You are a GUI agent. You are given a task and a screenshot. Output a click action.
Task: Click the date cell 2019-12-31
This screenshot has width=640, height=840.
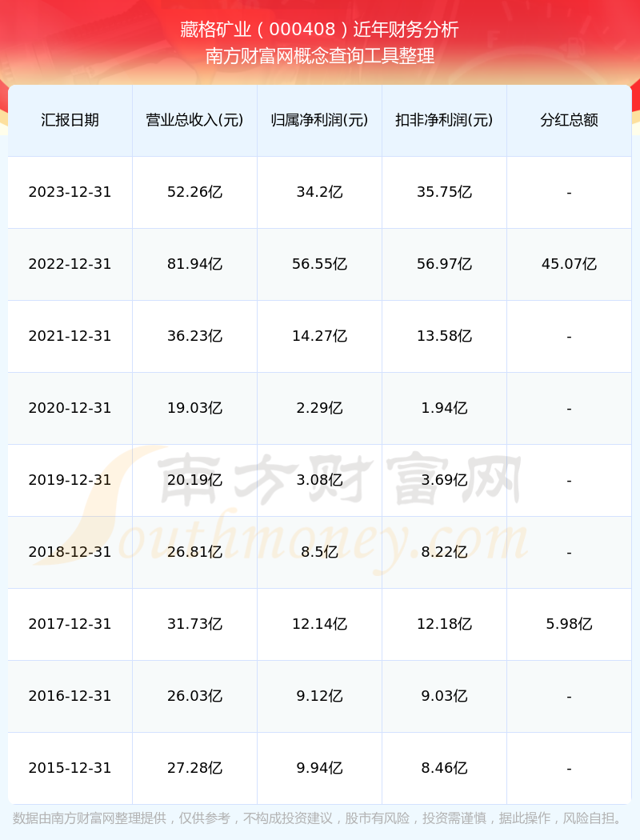click(70, 480)
